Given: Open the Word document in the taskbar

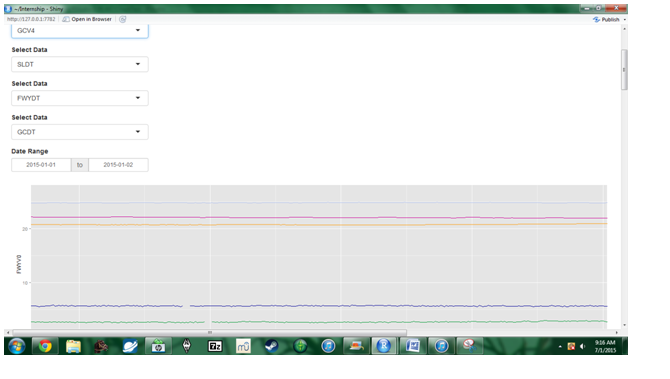Looking at the screenshot, I should 413,346.
